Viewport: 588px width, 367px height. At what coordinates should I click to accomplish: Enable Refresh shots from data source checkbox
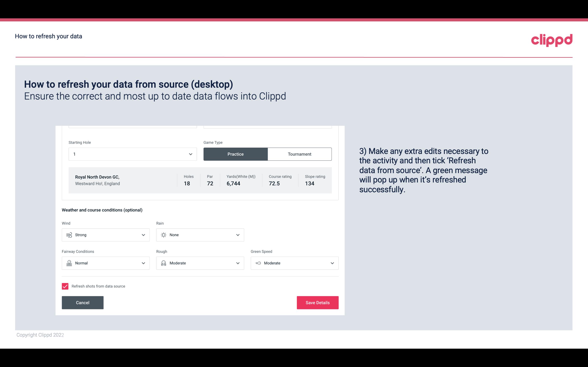coord(65,286)
